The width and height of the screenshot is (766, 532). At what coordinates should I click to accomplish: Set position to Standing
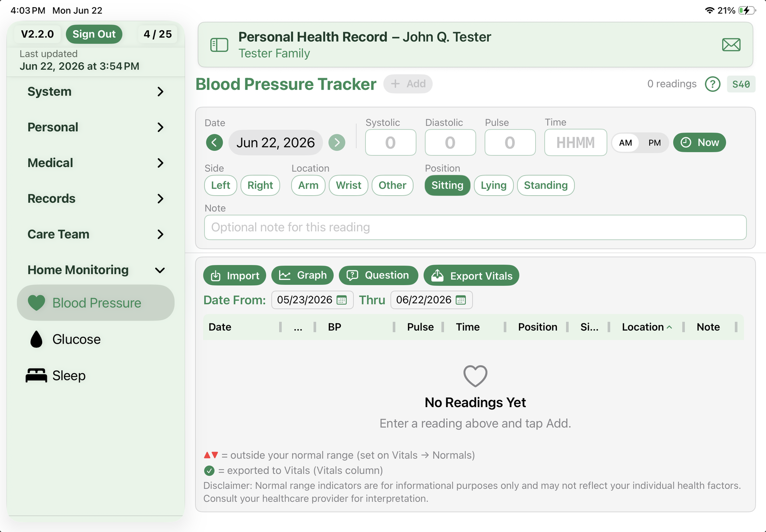pyautogui.click(x=546, y=185)
